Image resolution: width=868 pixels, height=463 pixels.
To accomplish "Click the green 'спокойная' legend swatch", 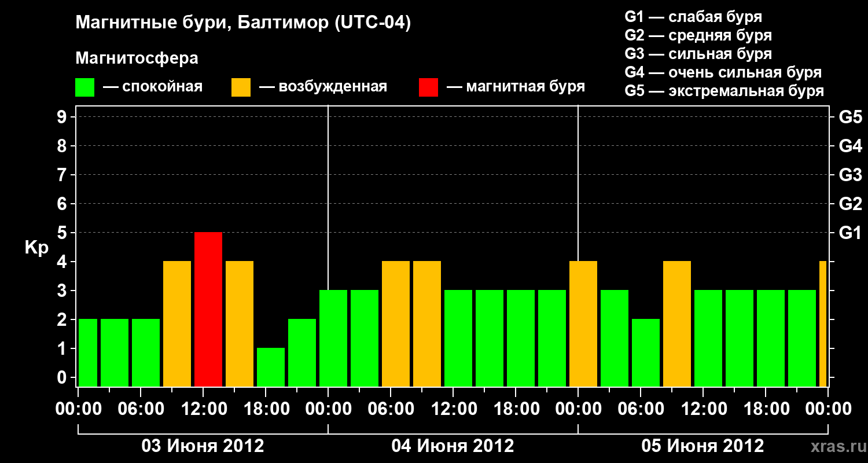I will (x=85, y=87).
